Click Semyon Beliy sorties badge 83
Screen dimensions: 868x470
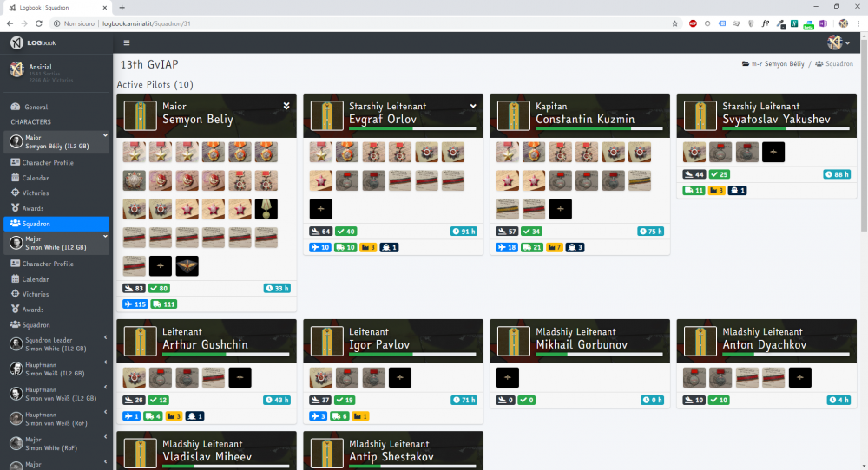point(134,288)
